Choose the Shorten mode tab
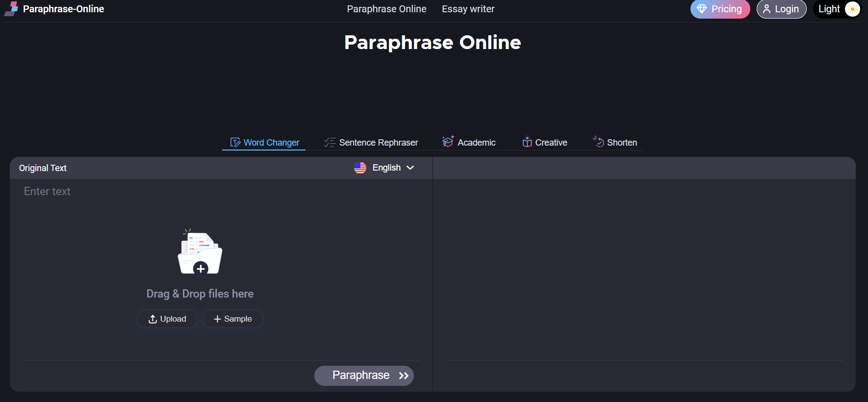 click(x=615, y=142)
